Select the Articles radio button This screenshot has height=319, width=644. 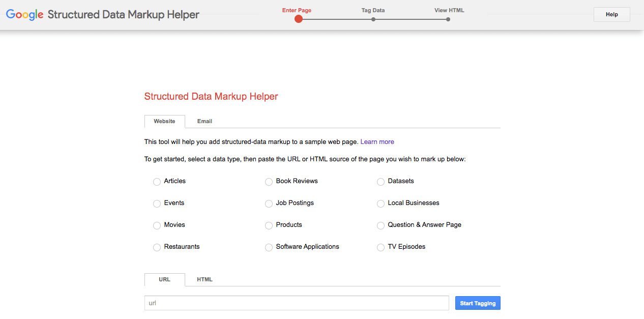point(157,182)
